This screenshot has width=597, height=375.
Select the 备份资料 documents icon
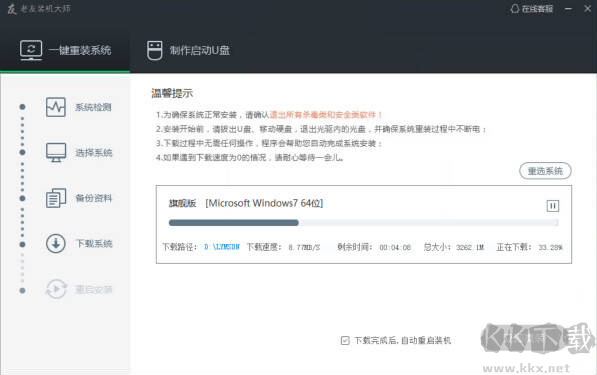[56, 198]
